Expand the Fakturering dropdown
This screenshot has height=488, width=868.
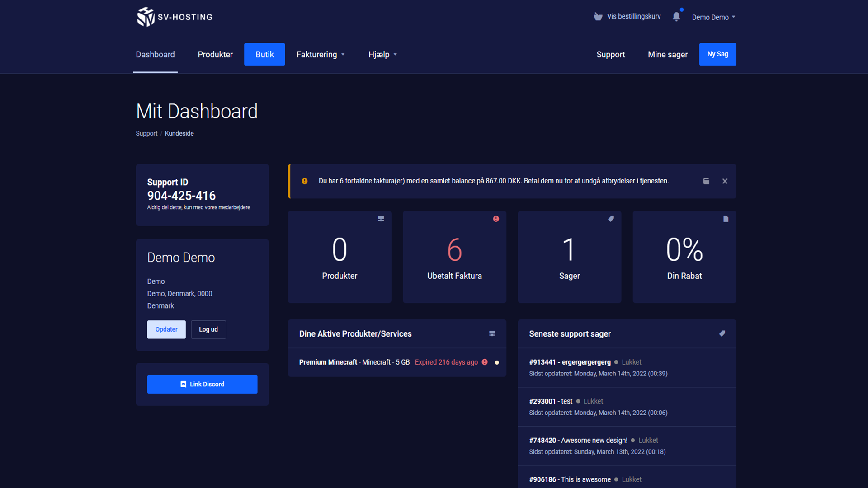pos(321,54)
